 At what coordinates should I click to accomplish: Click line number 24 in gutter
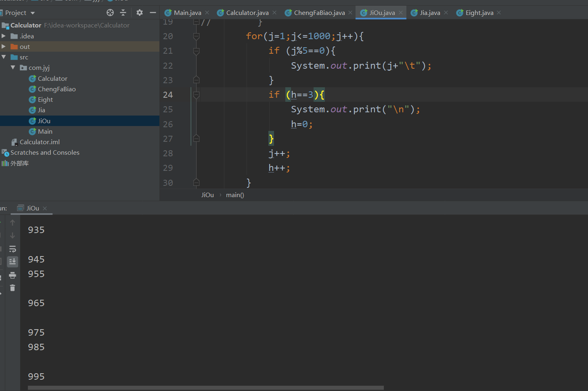click(168, 95)
